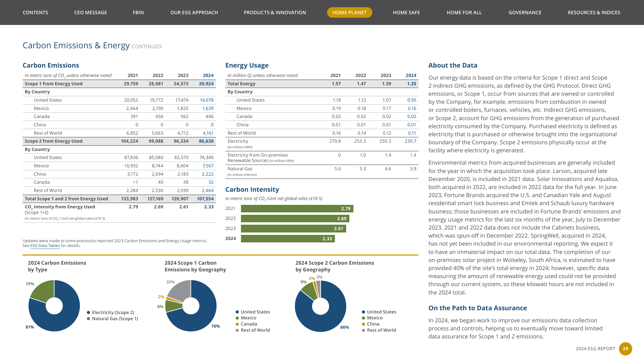Click Scope 2 Mexico 2021 value 10,932
The width and height of the screenshot is (644, 362).
pos(131,166)
